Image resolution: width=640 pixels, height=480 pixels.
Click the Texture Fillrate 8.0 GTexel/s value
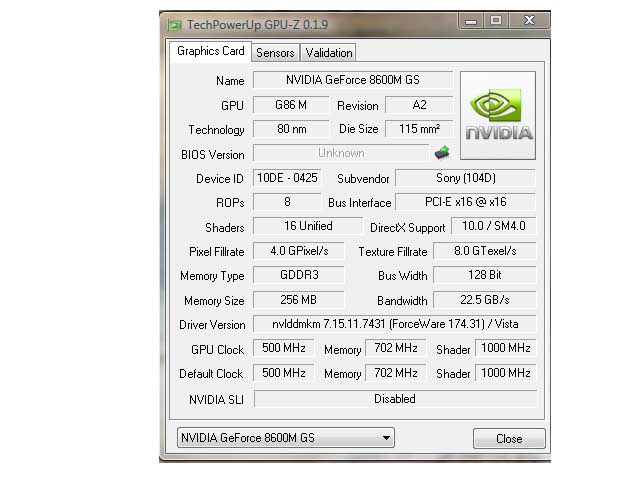(485, 251)
